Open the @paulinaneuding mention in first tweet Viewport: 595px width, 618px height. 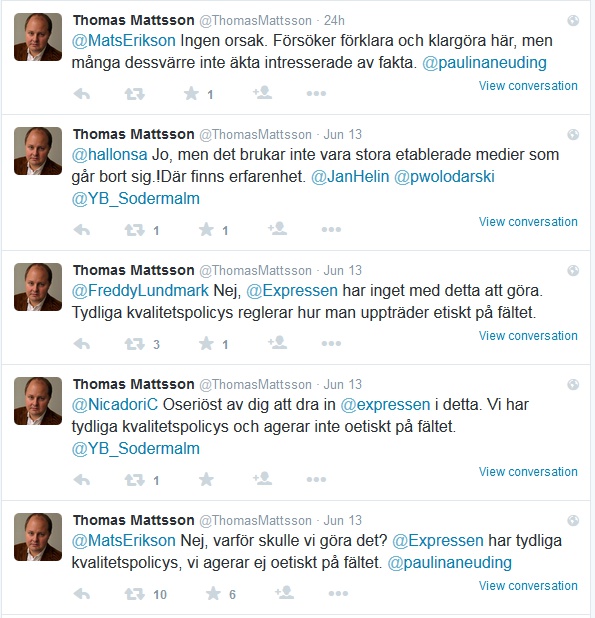(x=484, y=62)
